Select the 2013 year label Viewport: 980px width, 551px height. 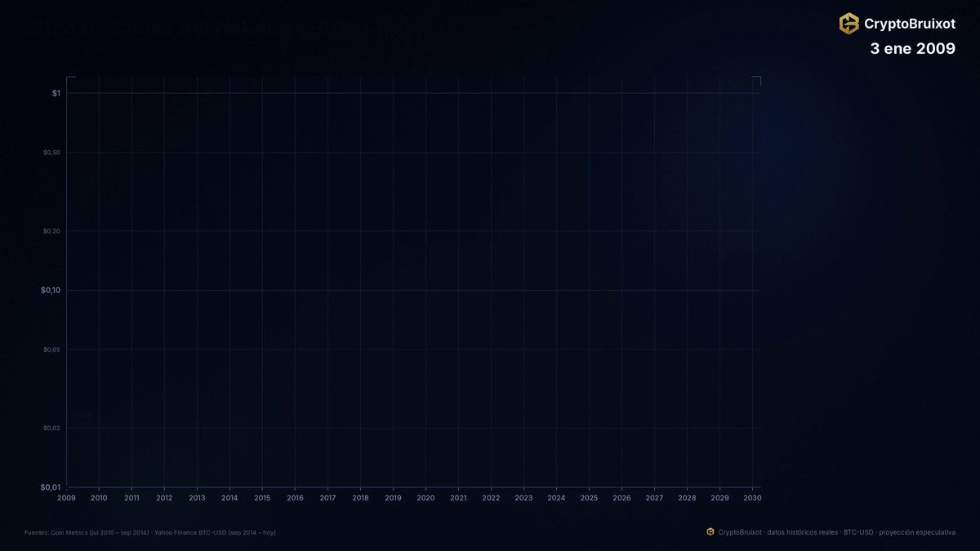pos(197,498)
